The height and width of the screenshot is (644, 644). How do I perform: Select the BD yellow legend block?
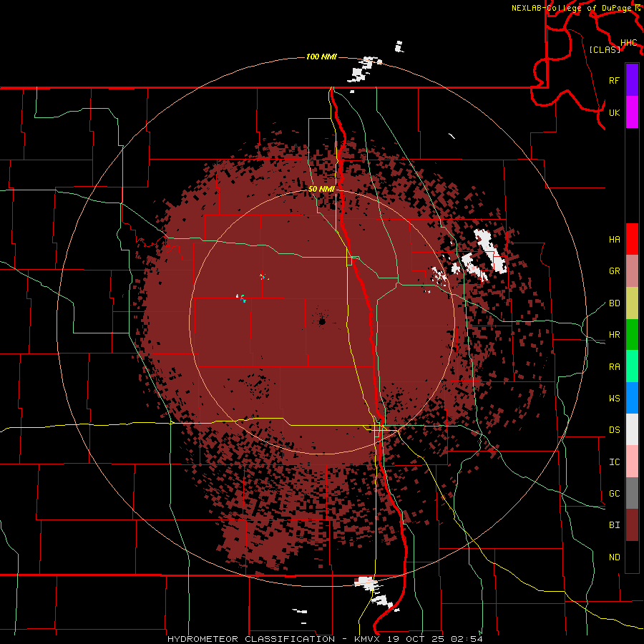(x=632, y=303)
